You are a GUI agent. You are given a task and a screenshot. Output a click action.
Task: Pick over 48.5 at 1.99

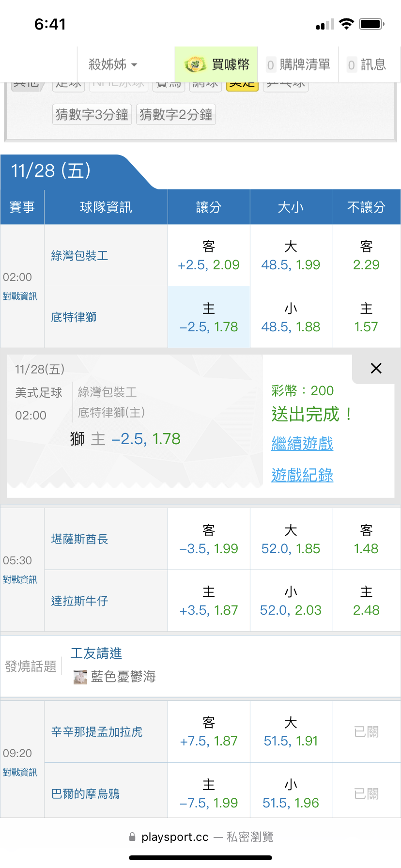[x=291, y=256]
